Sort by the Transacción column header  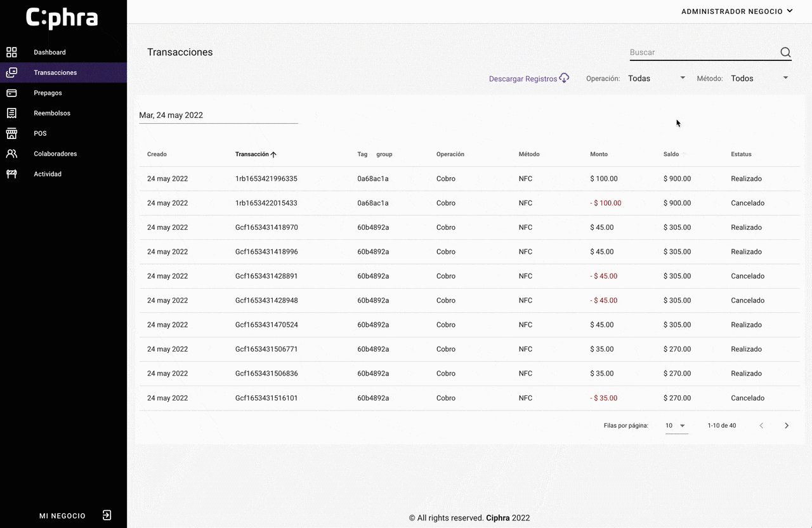(252, 154)
